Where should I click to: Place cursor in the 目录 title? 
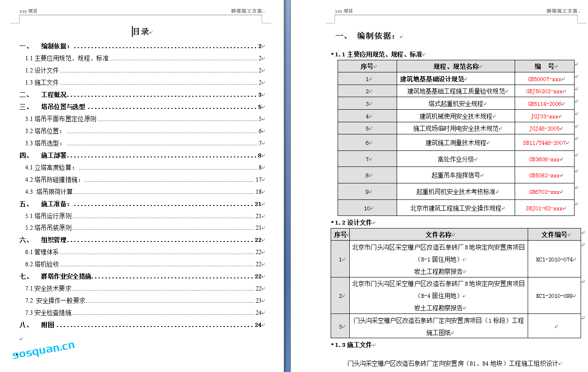coord(141,32)
